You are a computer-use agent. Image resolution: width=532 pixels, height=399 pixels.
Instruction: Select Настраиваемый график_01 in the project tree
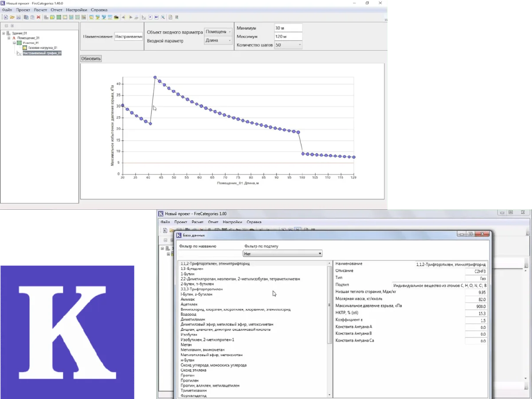pyautogui.click(x=42, y=53)
